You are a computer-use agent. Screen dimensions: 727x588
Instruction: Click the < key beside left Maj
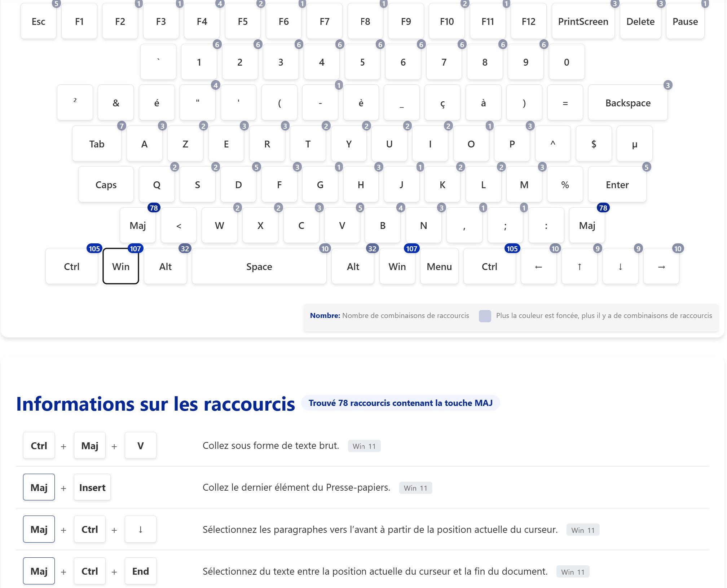179,225
